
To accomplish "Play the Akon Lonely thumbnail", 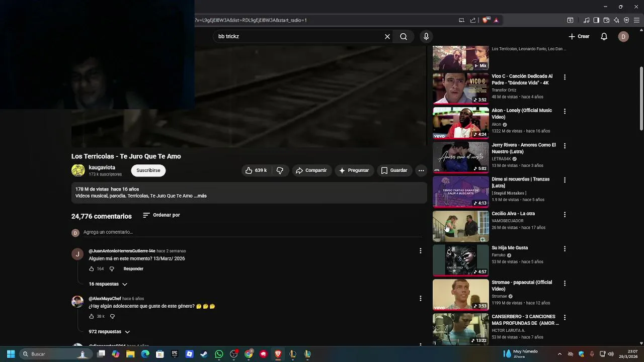I will click(x=461, y=123).
